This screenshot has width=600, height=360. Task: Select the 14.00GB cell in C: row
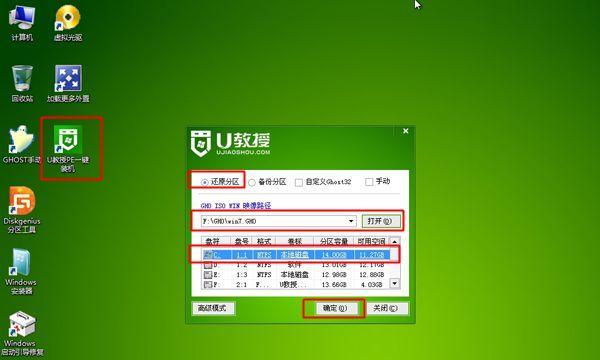[334, 255]
